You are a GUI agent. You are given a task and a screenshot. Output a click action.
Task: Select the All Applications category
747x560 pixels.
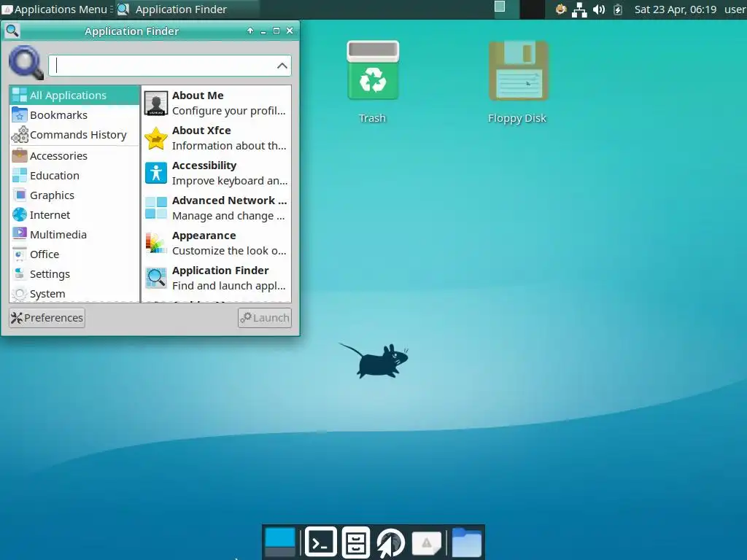coord(74,96)
